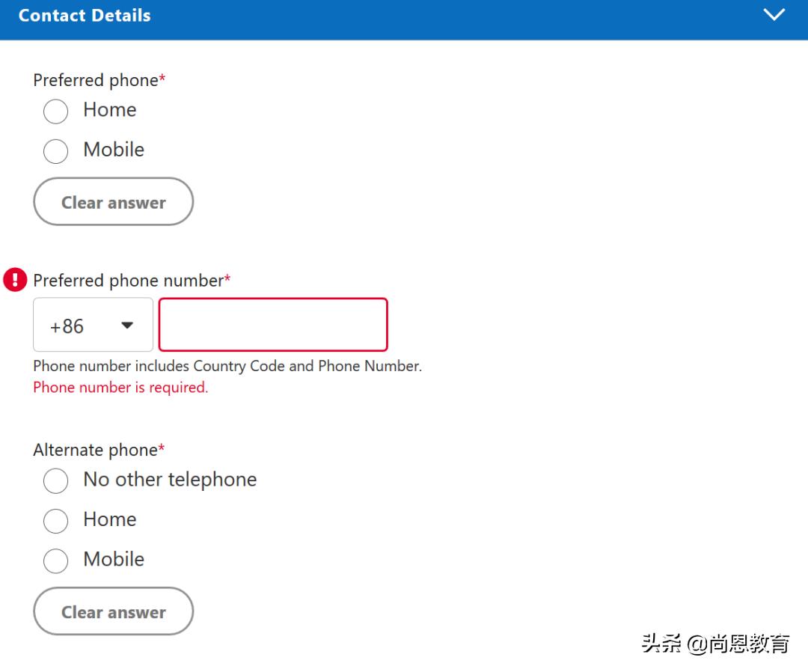
Task: Clear answer for Preferred phone
Action: tap(113, 202)
